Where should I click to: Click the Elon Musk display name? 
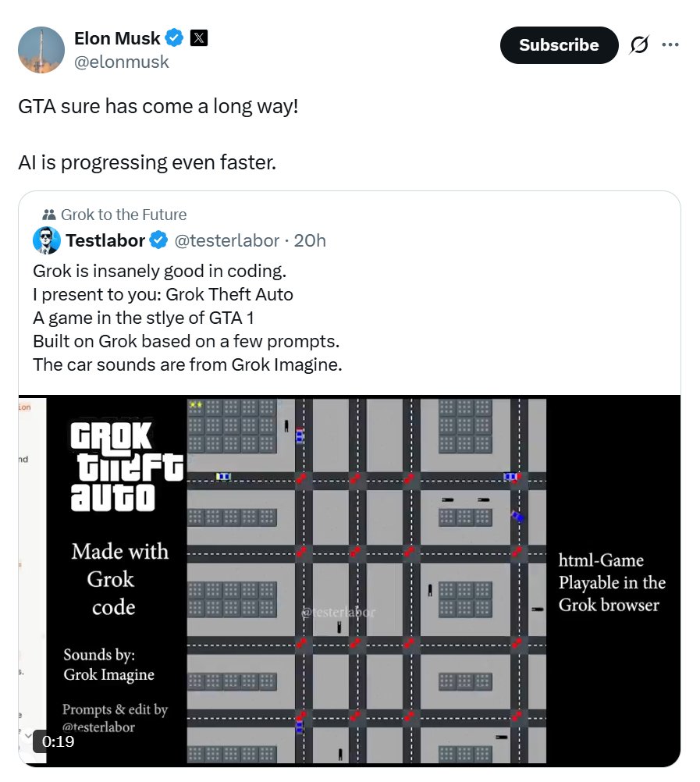[x=117, y=38]
